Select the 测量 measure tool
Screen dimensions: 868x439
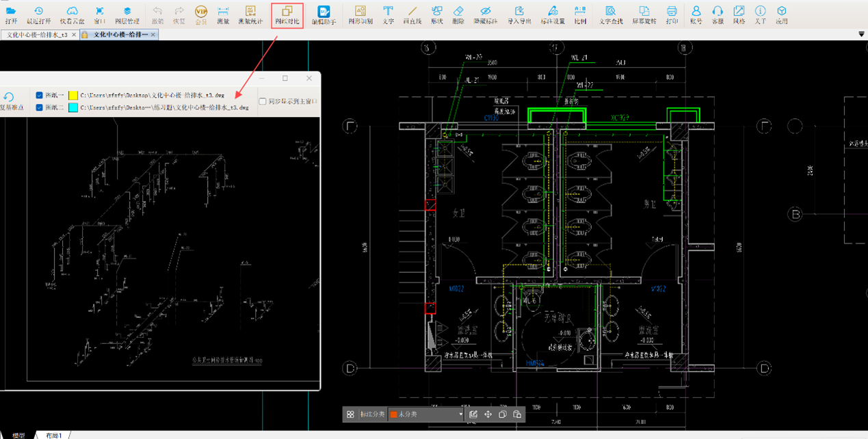(223, 14)
